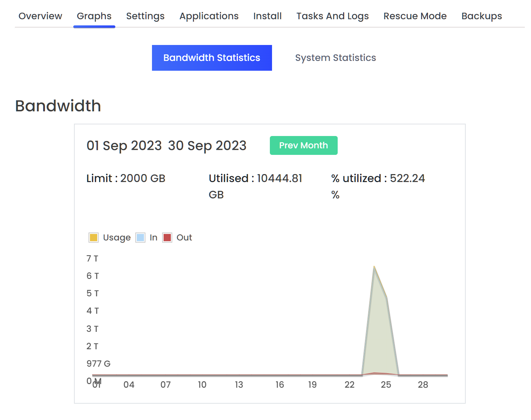The image size is (531, 420).
Task: Click the 01 Sep 2023 start date
Action: tap(124, 146)
